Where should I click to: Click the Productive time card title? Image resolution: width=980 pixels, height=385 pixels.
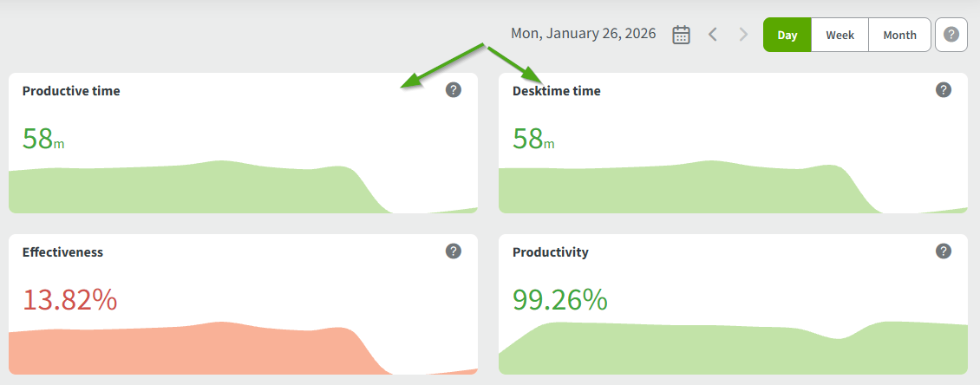71,91
